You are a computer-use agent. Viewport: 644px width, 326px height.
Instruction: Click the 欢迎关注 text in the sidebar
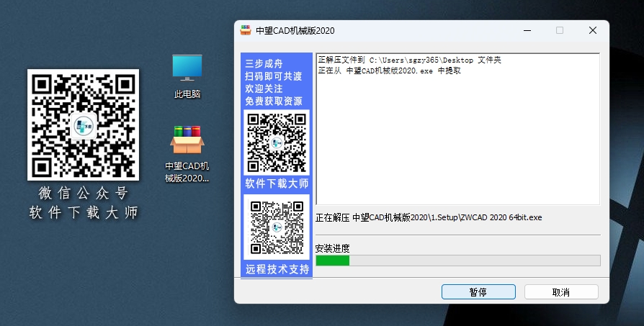click(x=264, y=89)
